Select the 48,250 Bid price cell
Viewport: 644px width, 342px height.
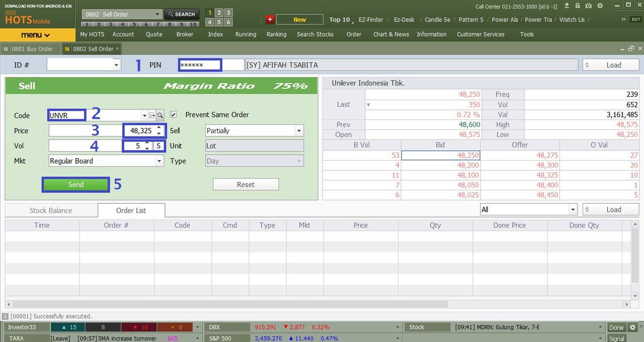440,156
